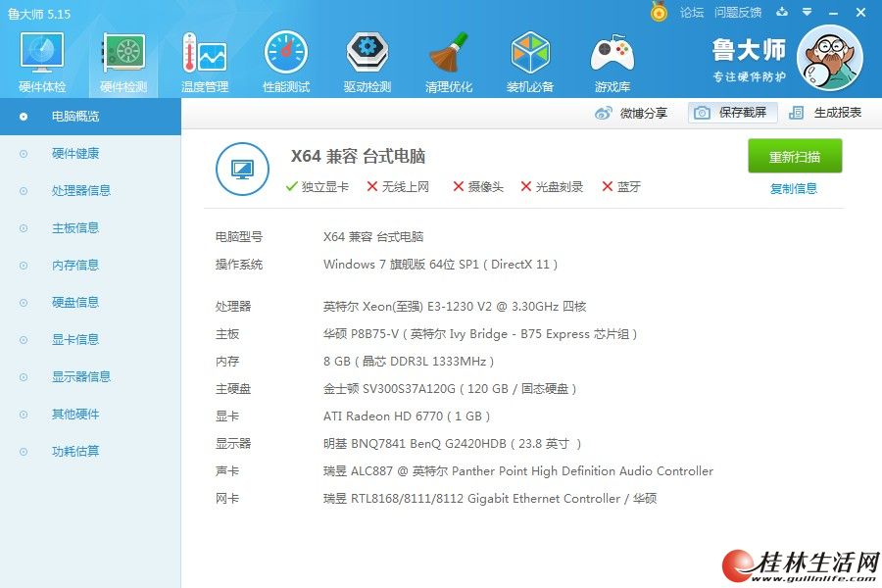Click the camera icon on 保存截屏
The width and height of the screenshot is (882, 588).
[x=702, y=113]
